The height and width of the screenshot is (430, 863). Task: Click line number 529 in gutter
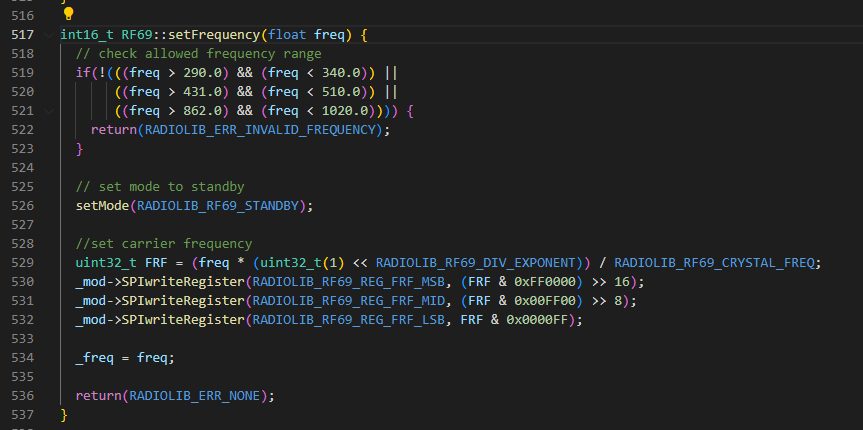22,262
